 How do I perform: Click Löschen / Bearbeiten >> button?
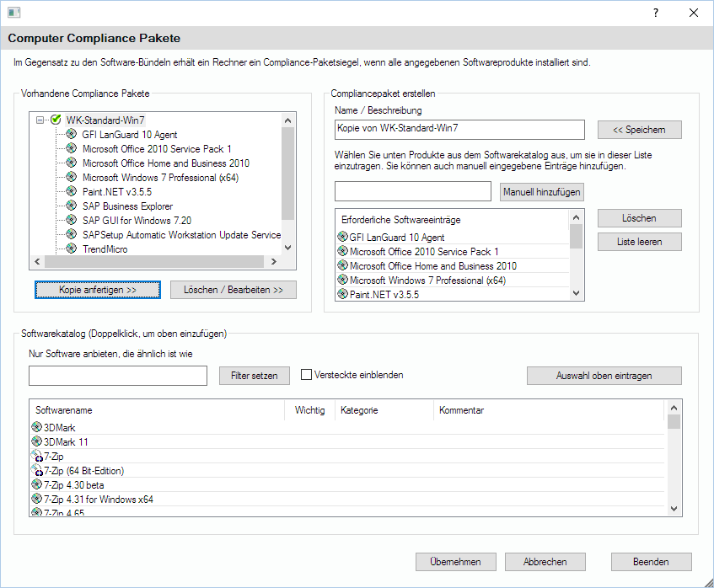coord(234,290)
